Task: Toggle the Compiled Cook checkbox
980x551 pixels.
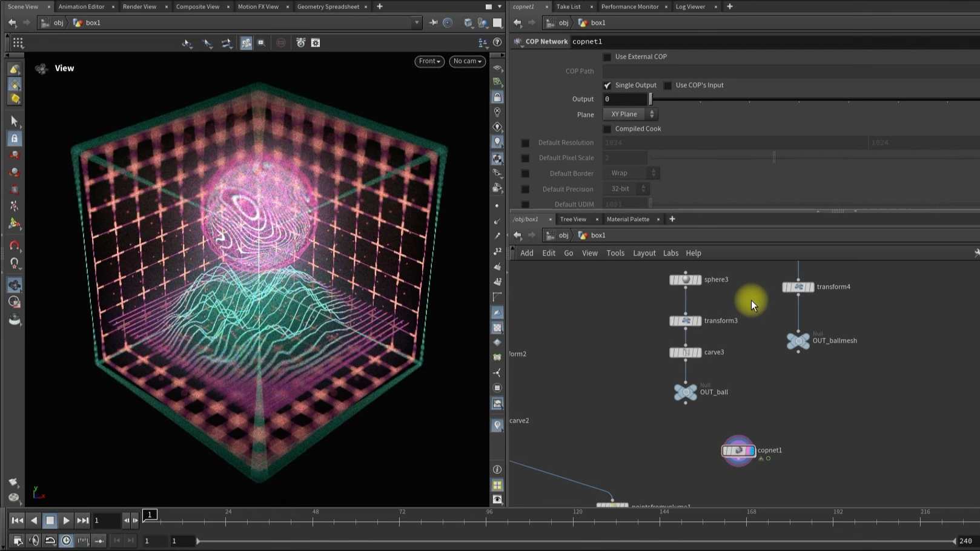Action: [x=607, y=129]
